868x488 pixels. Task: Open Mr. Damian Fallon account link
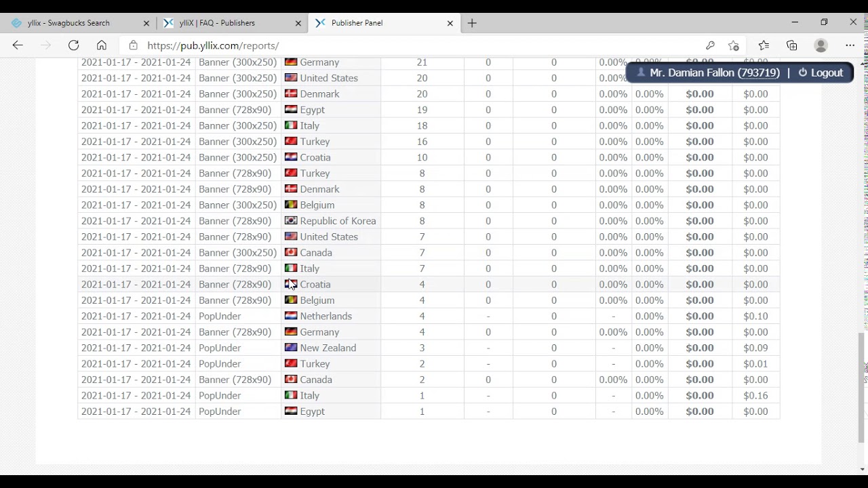[x=714, y=73]
